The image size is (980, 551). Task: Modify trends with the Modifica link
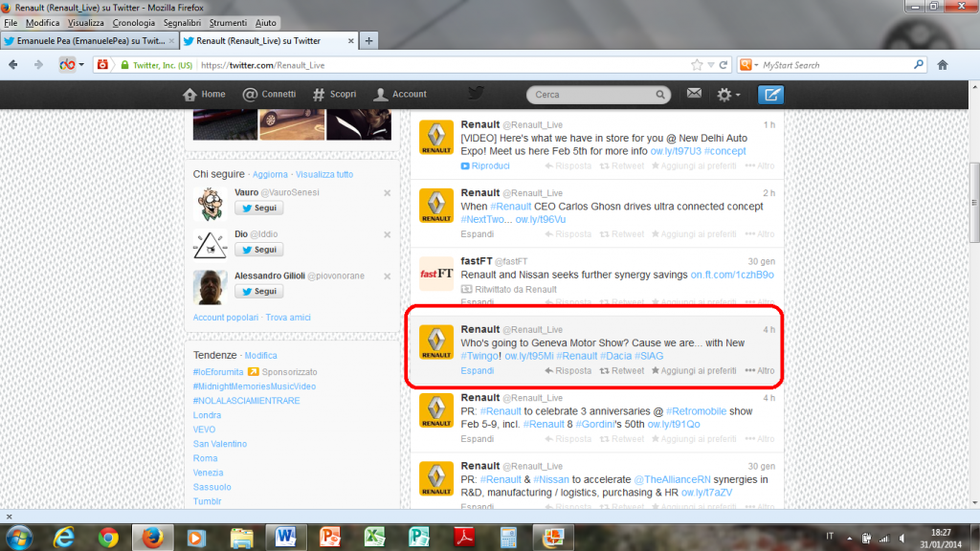coord(260,356)
